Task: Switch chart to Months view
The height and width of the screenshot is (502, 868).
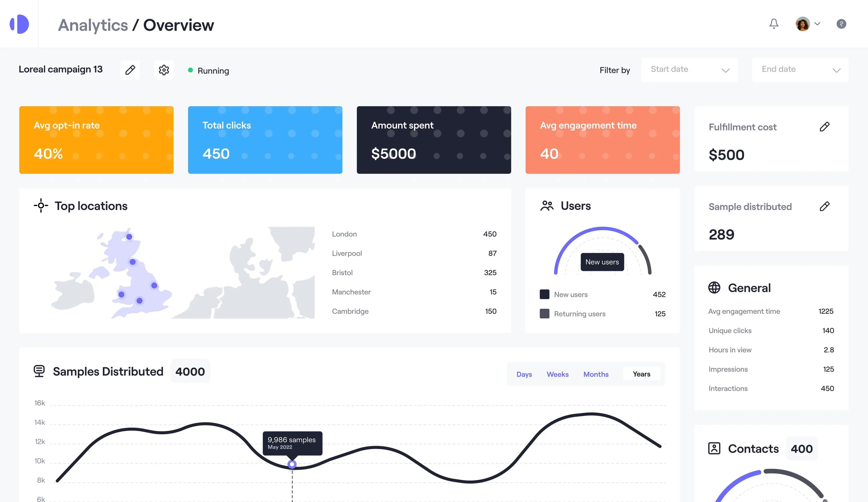Action: pos(596,374)
